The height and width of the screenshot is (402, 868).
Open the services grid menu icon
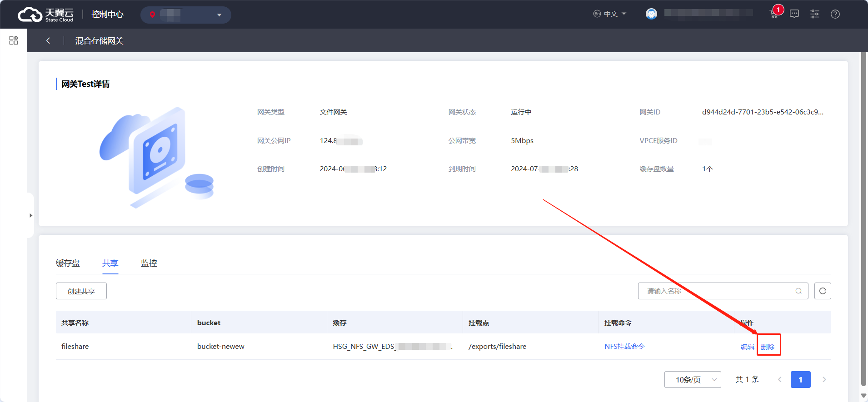click(14, 40)
